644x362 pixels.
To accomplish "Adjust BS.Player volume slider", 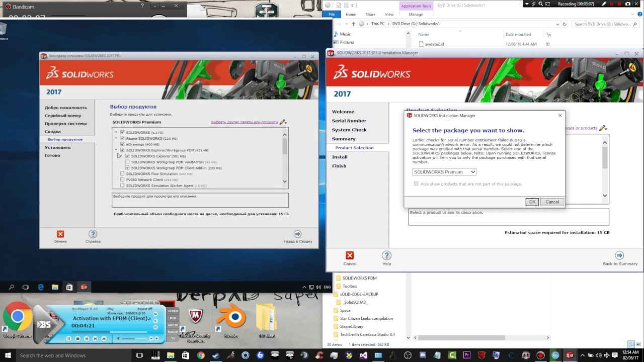I will click(134, 338).
